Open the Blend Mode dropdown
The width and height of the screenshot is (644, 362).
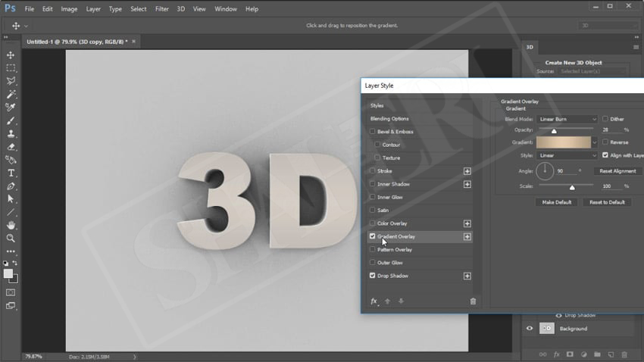(x=567, y=119)
